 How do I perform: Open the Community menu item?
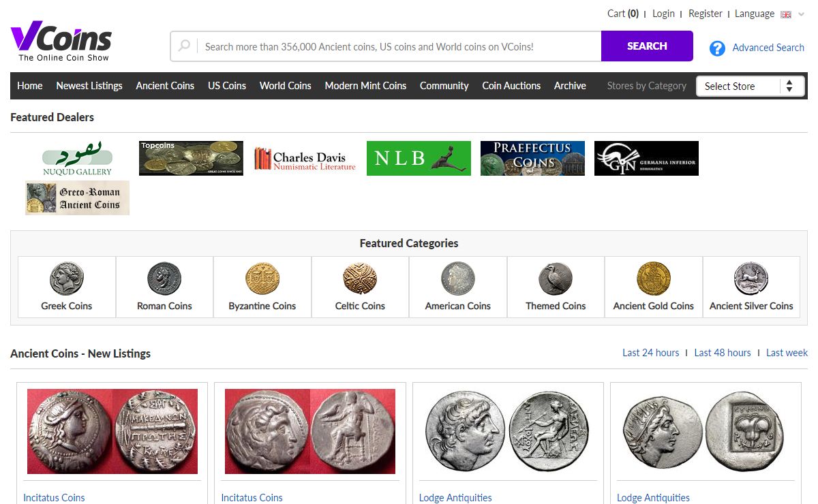tap(444, 86)
